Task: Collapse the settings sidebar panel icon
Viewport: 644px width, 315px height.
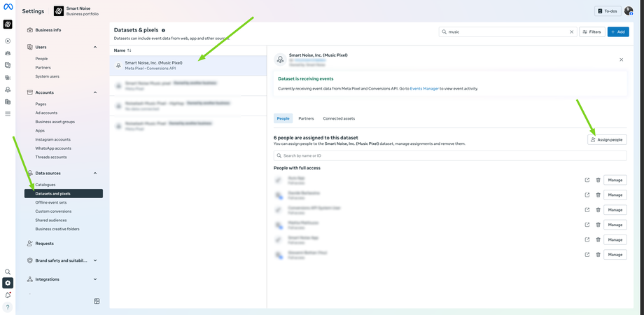Action: (x=97, y=301)
